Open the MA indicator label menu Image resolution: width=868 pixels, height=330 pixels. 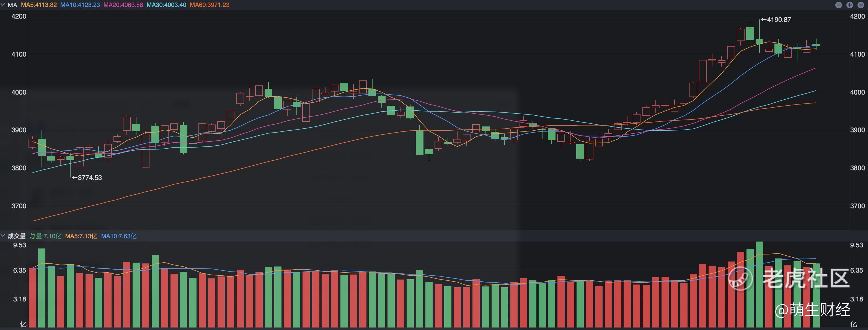[12, 5]
